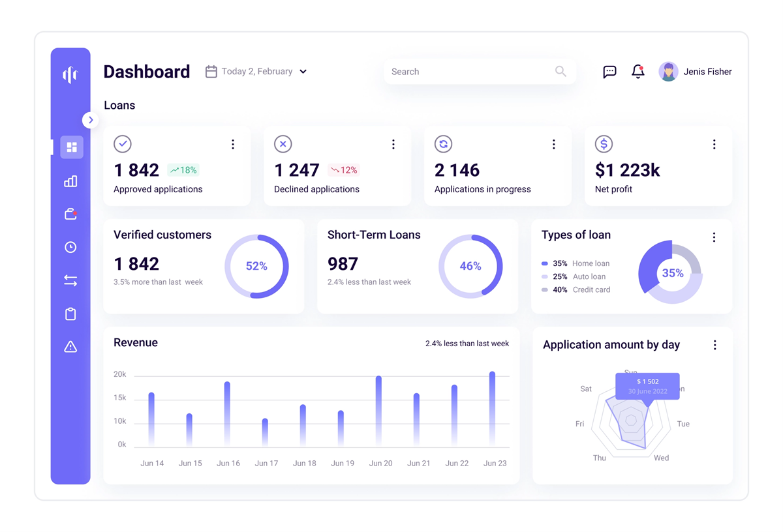This screenshot has width=783, height=532.
Task: Open the Today 2, February date dropdown
Action: coord(256,72)
